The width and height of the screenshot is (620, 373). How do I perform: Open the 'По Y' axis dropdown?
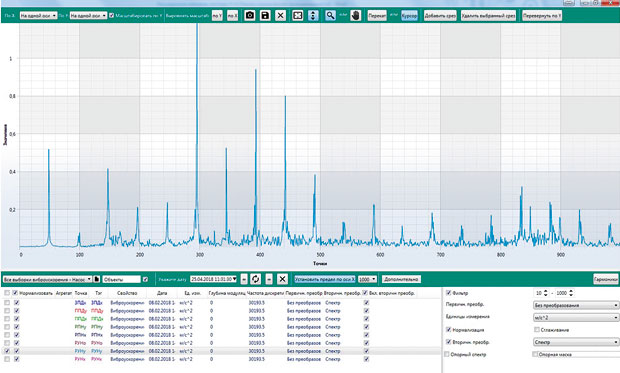click(x=88, y=16)
